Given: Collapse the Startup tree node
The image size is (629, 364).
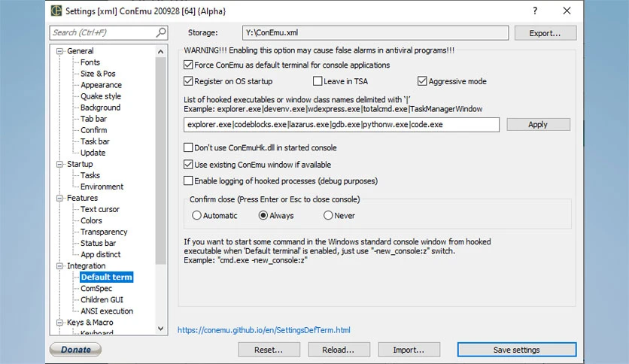Looking at the screenshot, I should click(59, 164).
